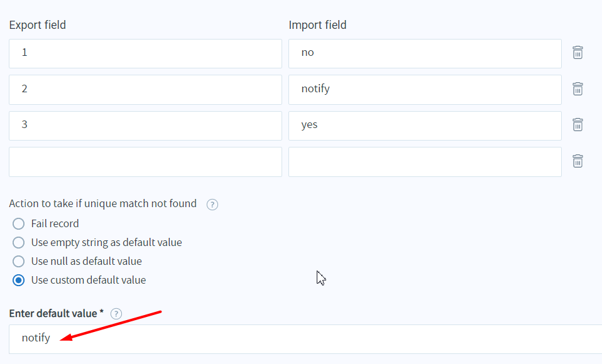Image resolution: width=602 pixels, height=364 pixels.
Task: Delete the mapping row with import value notify
Action: click(x=577, y=89)
